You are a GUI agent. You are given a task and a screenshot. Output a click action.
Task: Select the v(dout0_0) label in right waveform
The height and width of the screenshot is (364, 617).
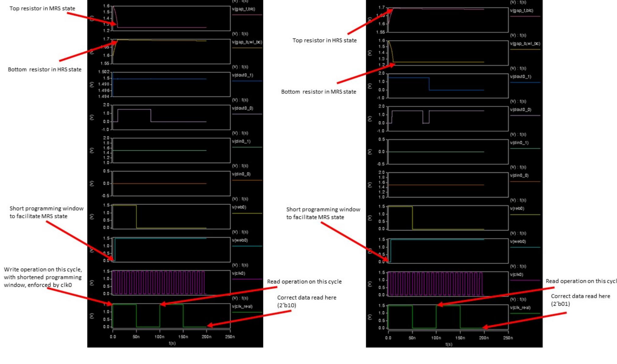point(520,110)
